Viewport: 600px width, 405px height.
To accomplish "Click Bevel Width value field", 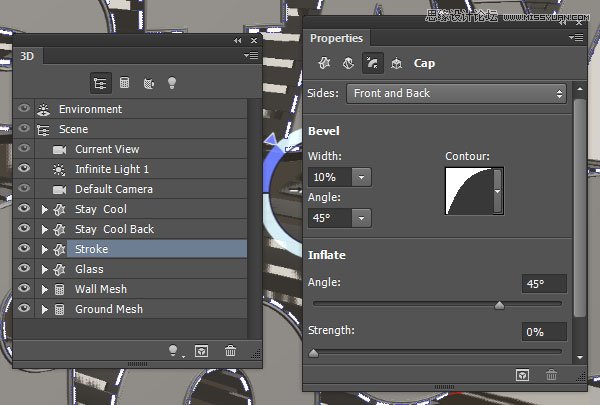I will pyautogui.click(x=330, y=177).
